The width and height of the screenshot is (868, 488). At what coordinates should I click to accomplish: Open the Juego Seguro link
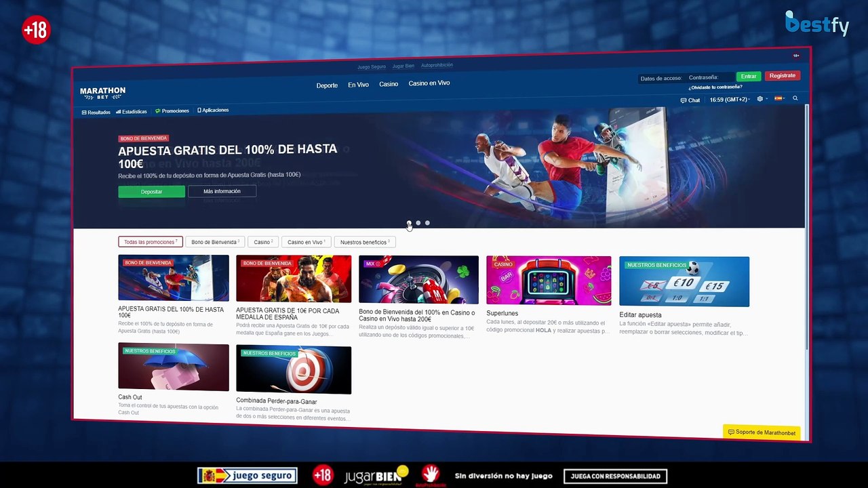pyautogui.click(x=372, y=67)
